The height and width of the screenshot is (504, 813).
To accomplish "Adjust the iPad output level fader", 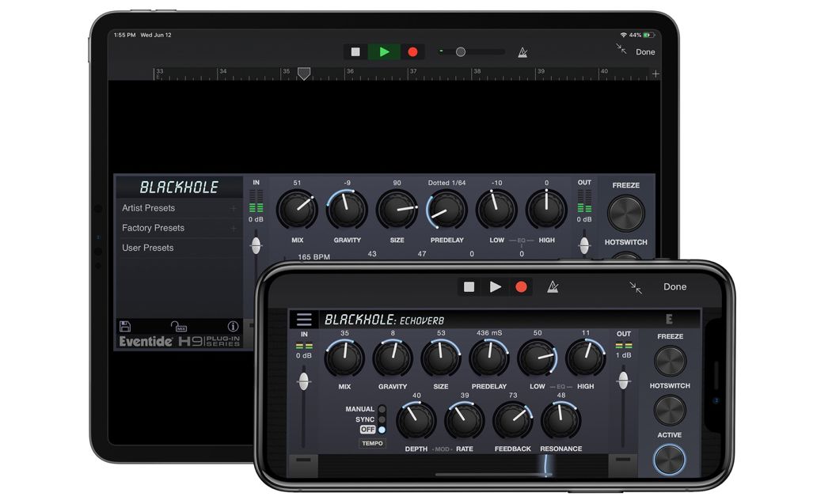I will coord(584,245).
